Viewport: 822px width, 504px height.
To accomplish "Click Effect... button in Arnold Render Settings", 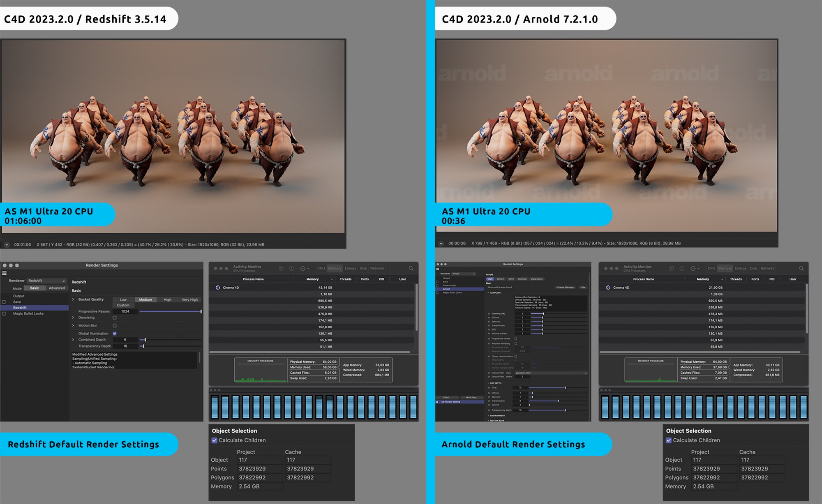I will [x=447, y=397].
